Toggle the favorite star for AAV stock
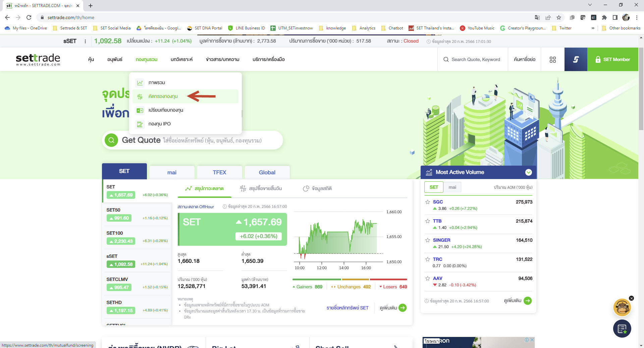Screen dimensions: 644x348 (428, 278)
